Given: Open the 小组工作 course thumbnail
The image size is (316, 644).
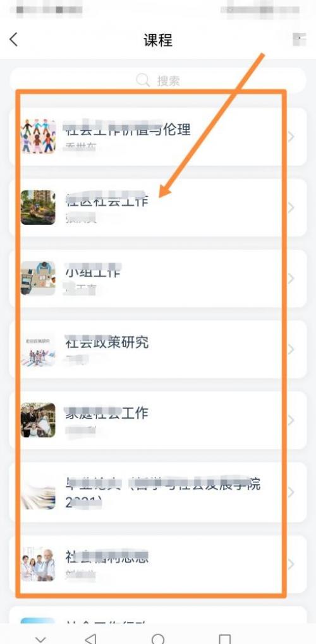Looking at the screenshot, I should pyautogui.click(x=38, y=278).
